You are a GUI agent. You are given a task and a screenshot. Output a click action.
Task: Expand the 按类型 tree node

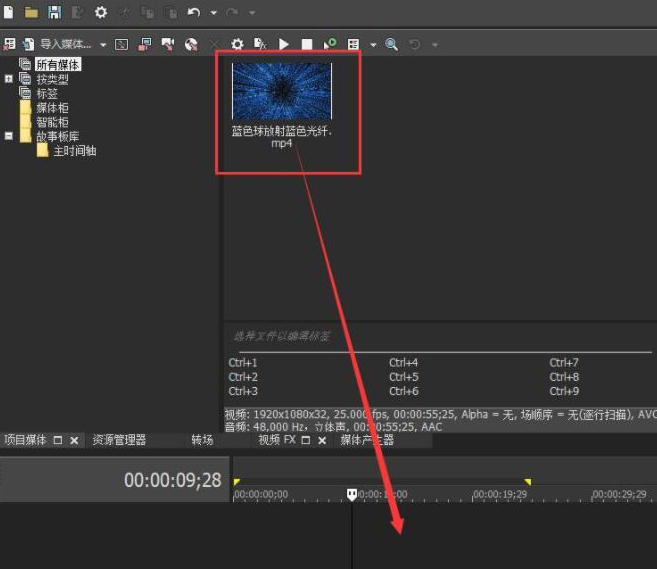pyautogui.click(x=9, y=79)
